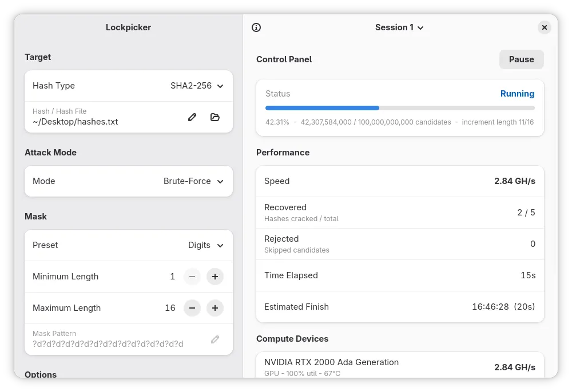Open the Hash Type SHA2-256 dropdown

(x=128, y=86)
